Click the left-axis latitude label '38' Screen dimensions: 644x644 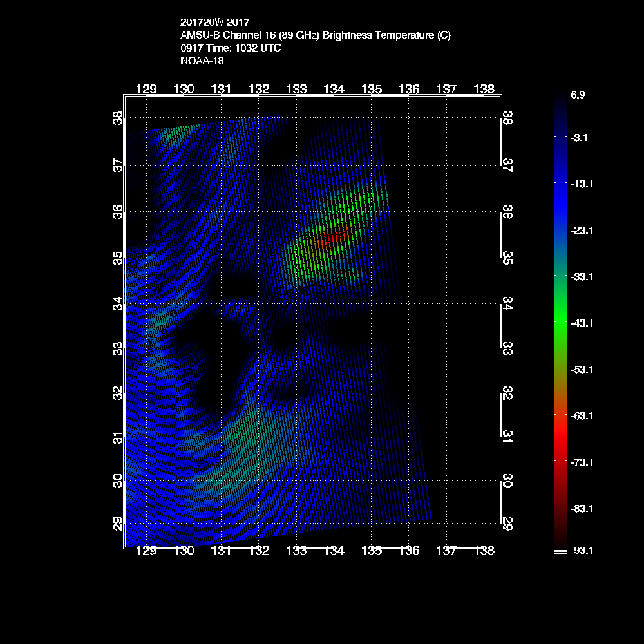tap(117, 118)
